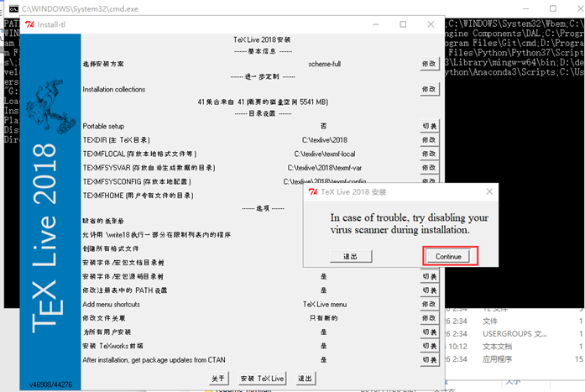
Task: Click the 关于 button at the bottom
Action: (x=218, y=379)
